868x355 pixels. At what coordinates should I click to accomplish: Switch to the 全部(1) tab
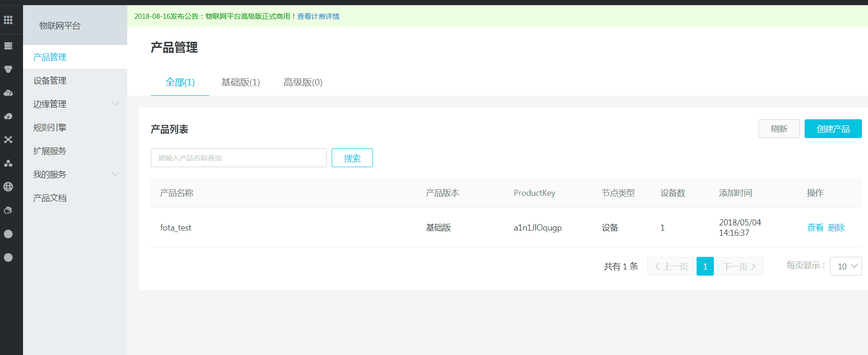tap(180, 82)
